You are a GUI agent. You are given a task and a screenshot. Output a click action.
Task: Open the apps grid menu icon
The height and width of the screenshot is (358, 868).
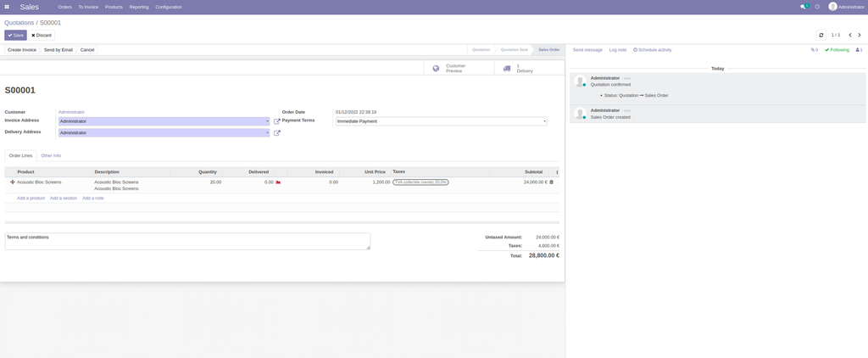tap(7, 7)
